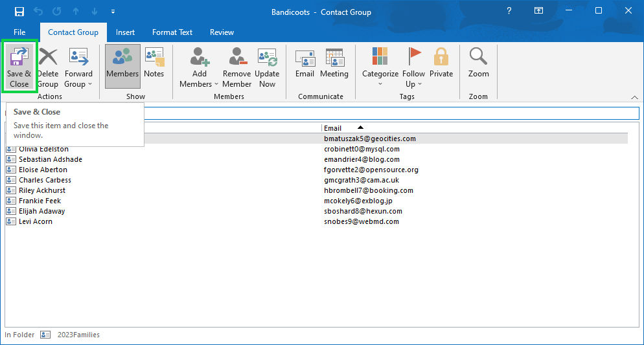Collapse the ribbon chevron
The width and height of the screenshot is (644, 345).
(634, 97)
